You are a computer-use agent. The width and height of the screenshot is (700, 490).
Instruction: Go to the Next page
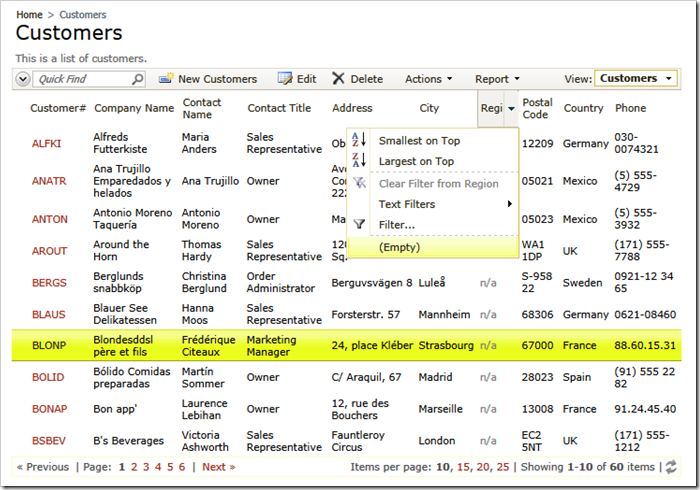(x=218, y=467)
